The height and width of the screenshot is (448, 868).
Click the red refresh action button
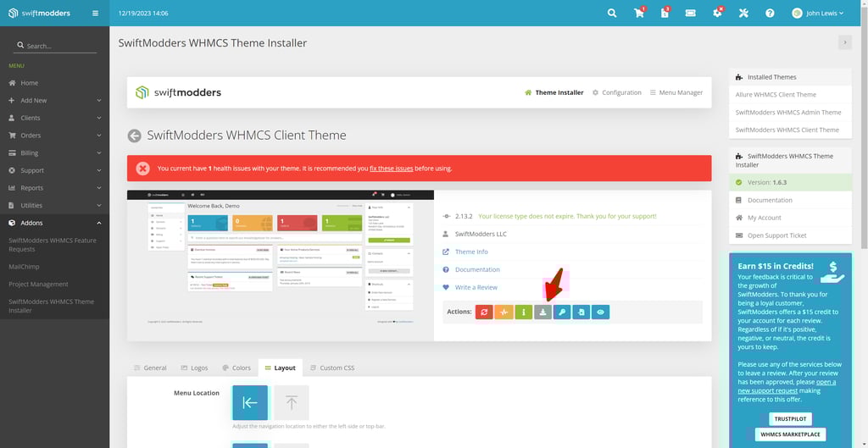click(484, 312)
